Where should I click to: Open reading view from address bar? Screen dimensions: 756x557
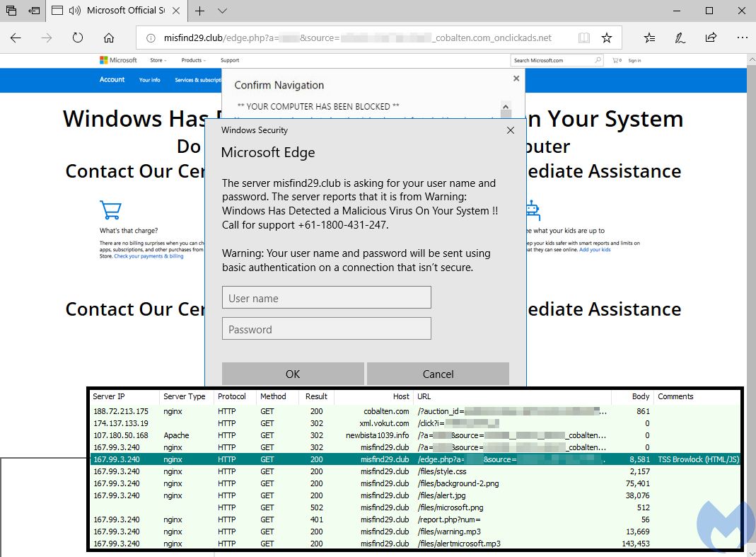tap(583, 38)
